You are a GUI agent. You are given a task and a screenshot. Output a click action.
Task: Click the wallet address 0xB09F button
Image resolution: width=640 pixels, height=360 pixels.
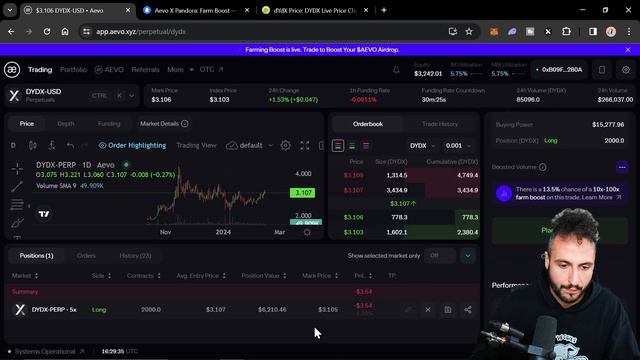(x=559, y=70)
